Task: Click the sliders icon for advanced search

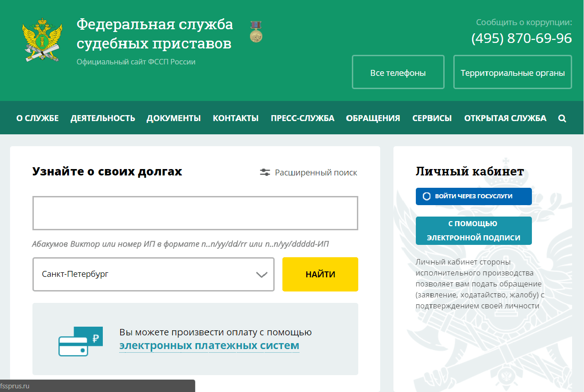Action: (x=265, y=172)
